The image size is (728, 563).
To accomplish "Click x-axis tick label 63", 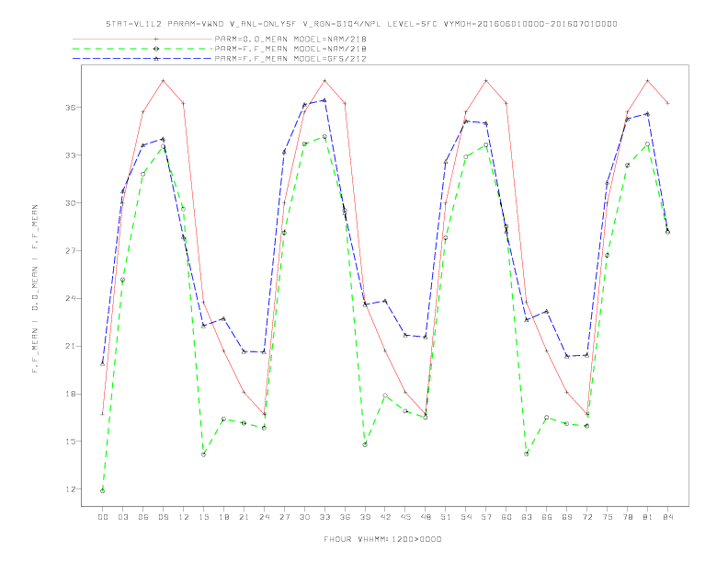I will pyautogui.click(x=527, y=517).
